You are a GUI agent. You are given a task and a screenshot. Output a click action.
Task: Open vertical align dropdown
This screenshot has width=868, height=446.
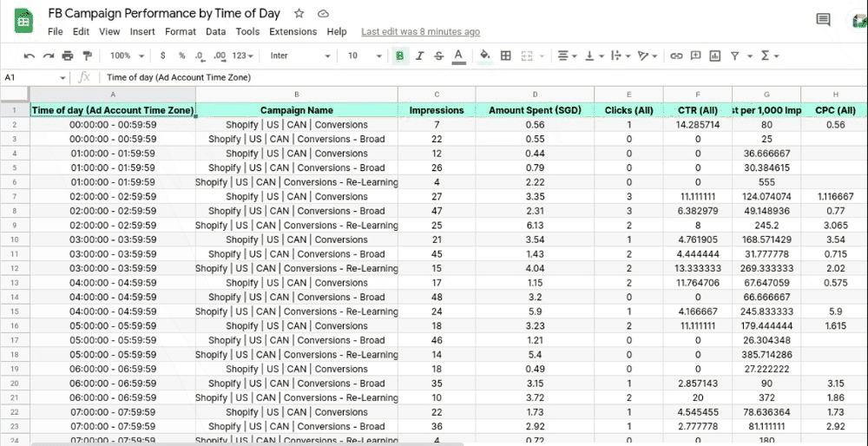(x=593, y=56)
